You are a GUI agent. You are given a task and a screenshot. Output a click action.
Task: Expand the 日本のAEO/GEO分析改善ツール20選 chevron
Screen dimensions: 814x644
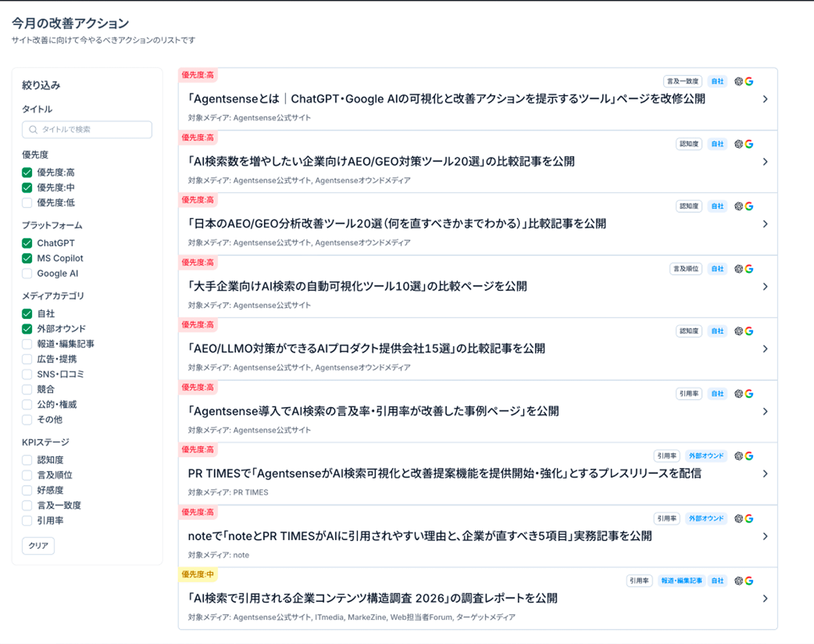765,224
